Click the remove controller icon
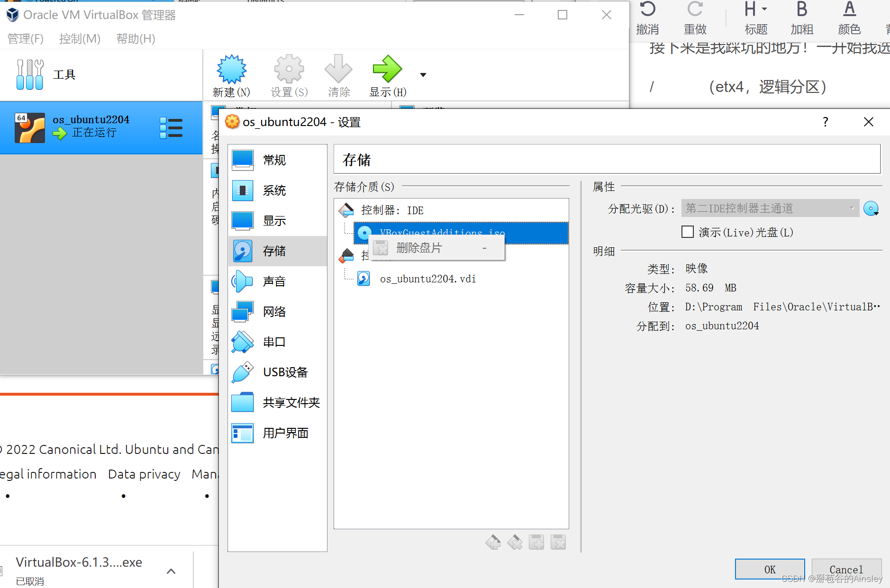This screenshot has width=890, height=588. (515, 542)
